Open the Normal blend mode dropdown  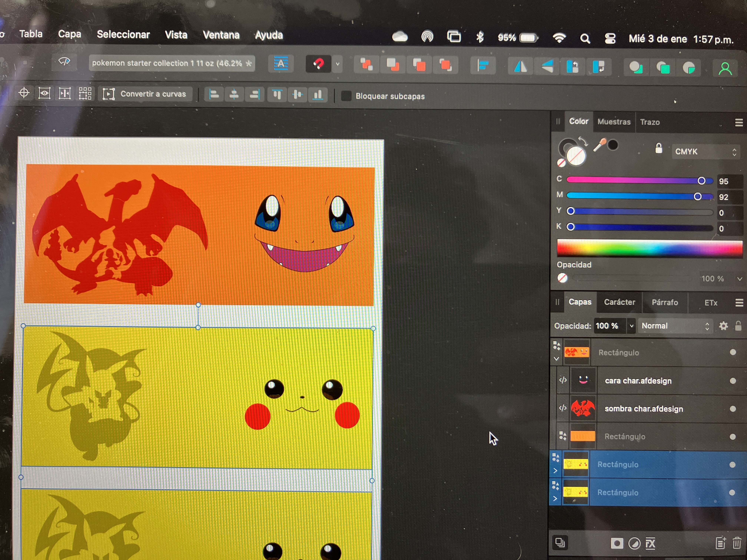pyautogui.click(x=675, y=326)
